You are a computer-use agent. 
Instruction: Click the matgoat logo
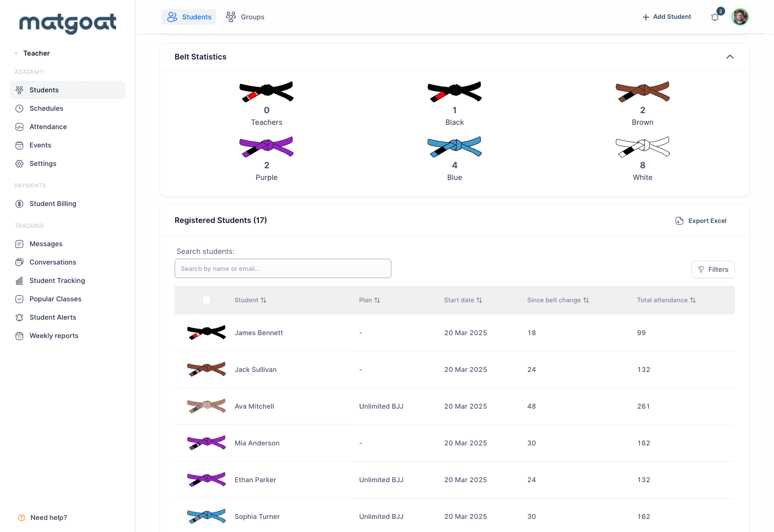click(x=68, y=23)
